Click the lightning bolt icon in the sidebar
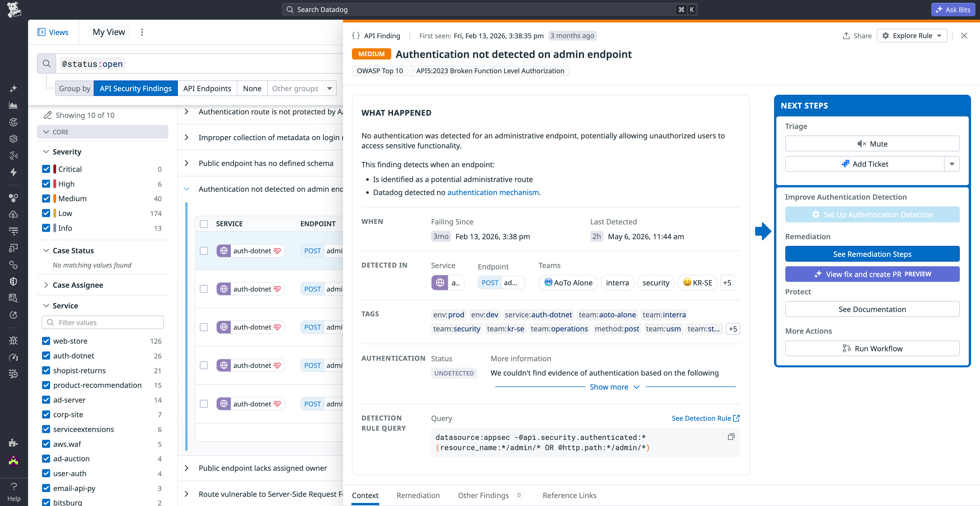Viewport: 980px width, 506px height. pyautogui.click(x=13, y=172)
